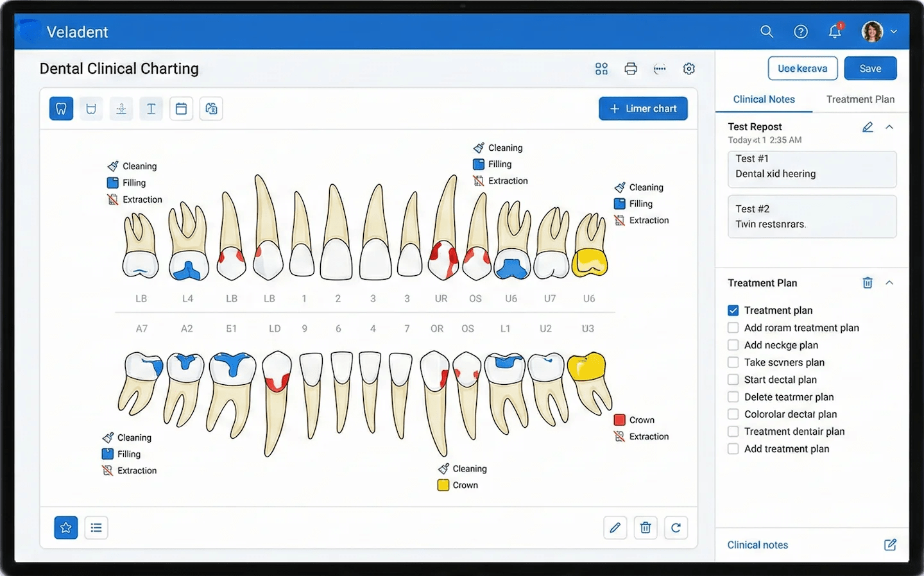Image resolution: width=924 pixels, height=576 pixels.
Task: Open the search magnifier in header
Action: coord(767,31)
